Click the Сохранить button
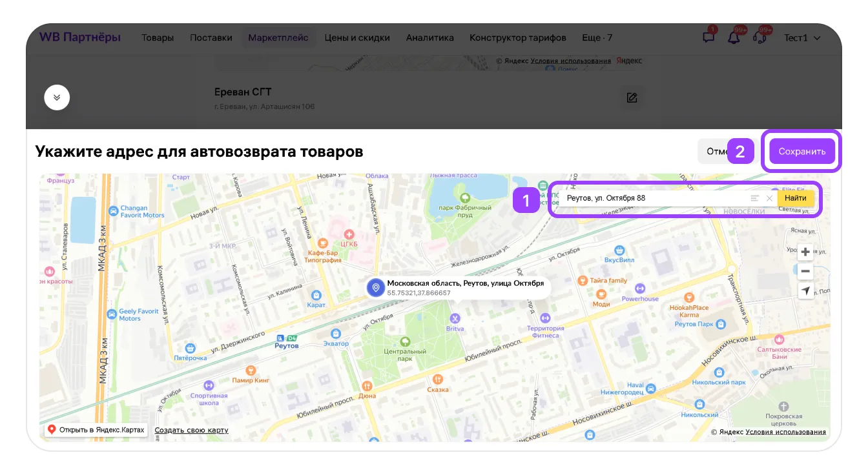The width and height of the screenshot is (868, 475). 801,152
